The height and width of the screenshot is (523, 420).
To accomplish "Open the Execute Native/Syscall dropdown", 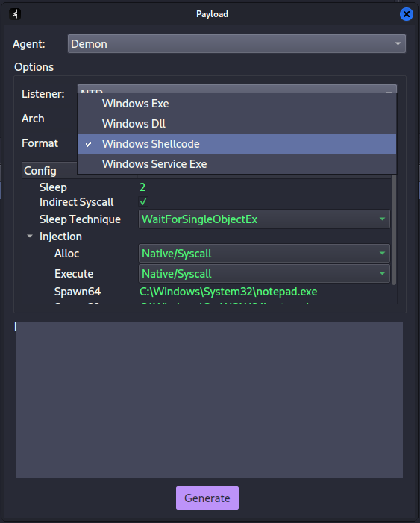I will 264,274.
